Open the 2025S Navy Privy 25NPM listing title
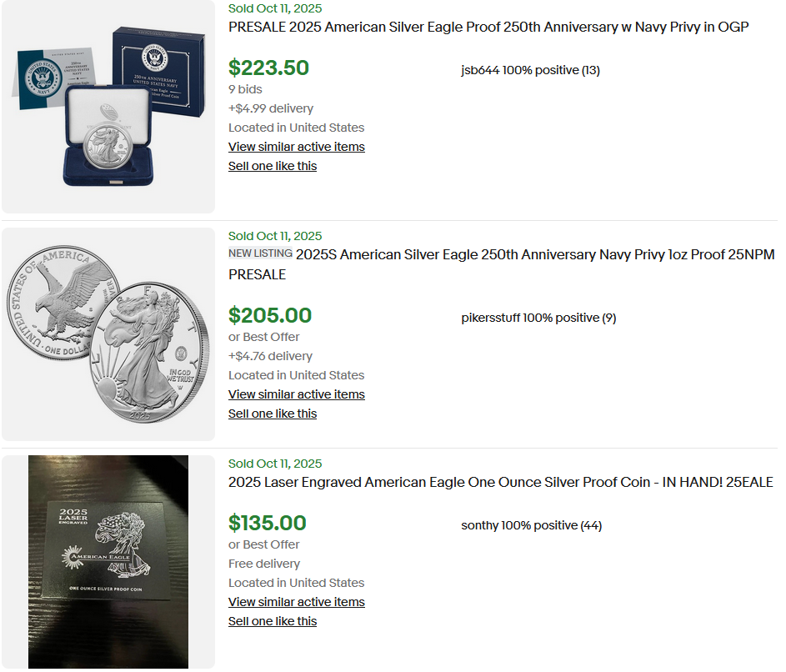Image resolution: width=786 pixels, height=672 pixels. tap(535, 255)
